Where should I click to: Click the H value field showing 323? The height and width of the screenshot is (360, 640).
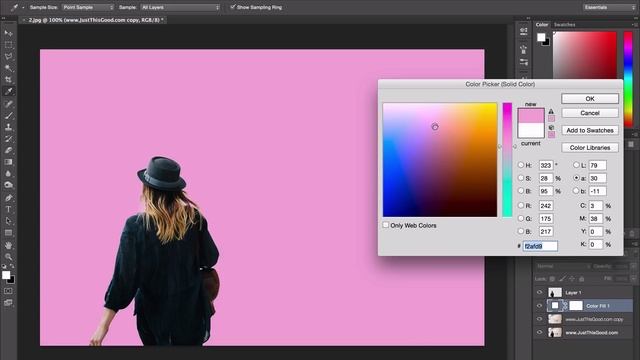pos(546,165)
